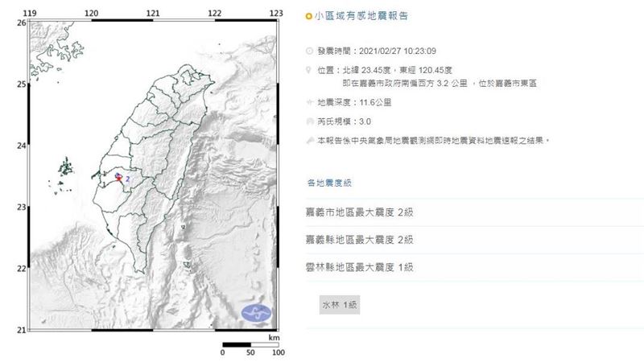The height and width of the screenshot is (362, 644).
Task: Click the location pin icon next to 位置
Action: click(309, 70)
